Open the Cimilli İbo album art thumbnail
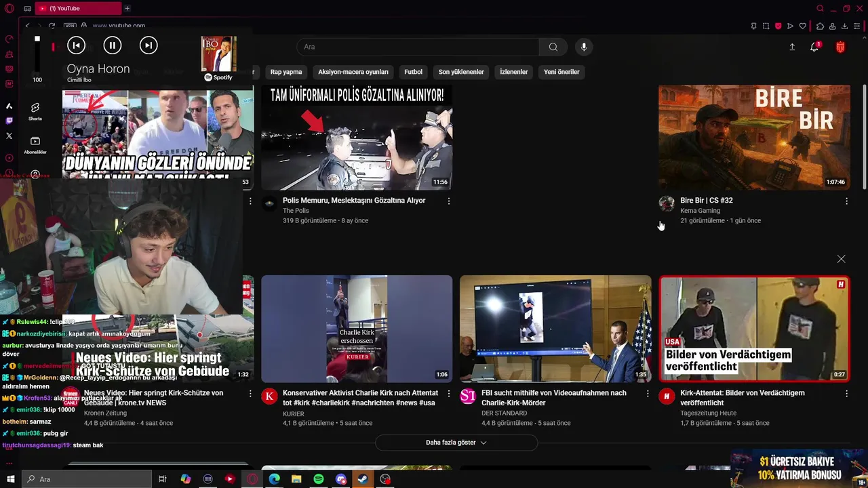868x488 pixels. (x=218, y=54)
